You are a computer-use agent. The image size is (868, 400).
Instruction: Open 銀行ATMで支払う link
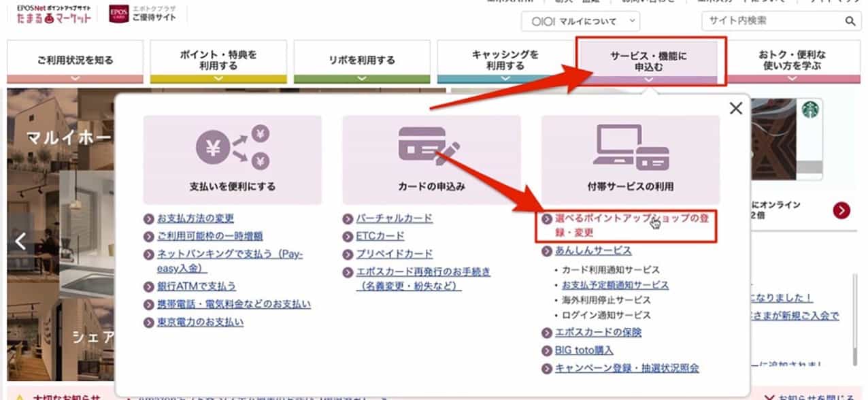(x=196, y=286)
